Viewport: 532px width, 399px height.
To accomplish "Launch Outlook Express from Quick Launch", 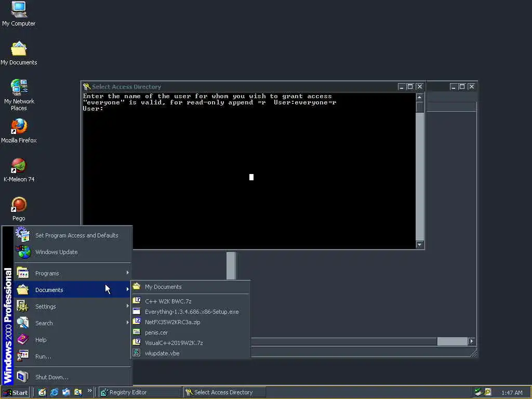I will (x=66, y=392).
